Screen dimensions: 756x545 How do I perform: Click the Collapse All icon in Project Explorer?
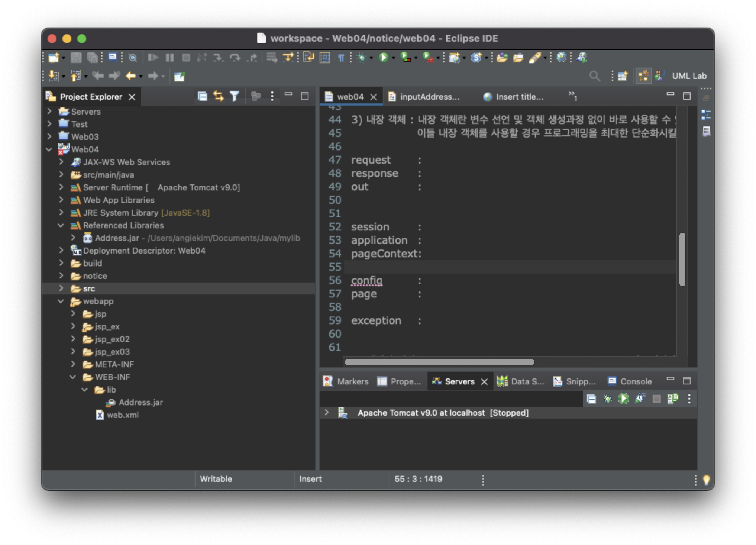(202, 97)
